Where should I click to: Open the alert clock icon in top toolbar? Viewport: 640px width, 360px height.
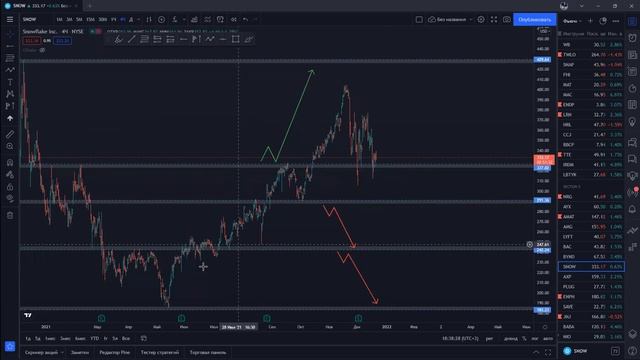point(220,19)
